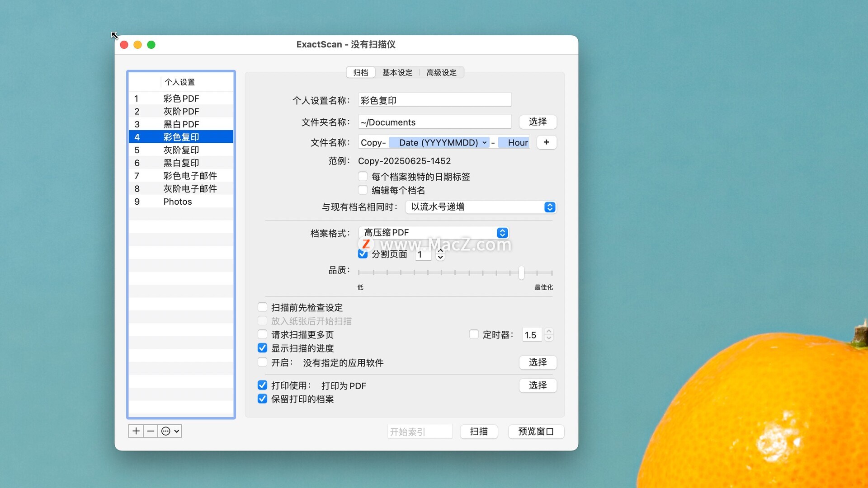Click the 开始索引 input field
This screenshot has width=868, height=488.
point(420,432)
